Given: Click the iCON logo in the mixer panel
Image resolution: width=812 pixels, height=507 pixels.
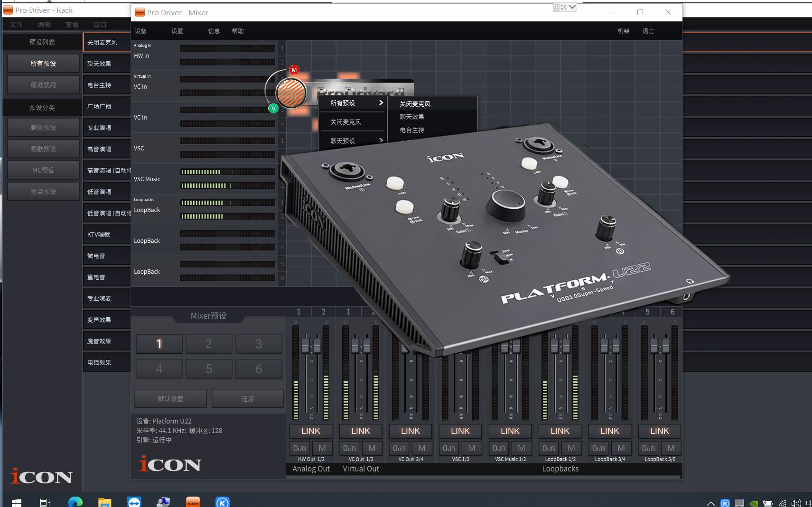Looking at the screenshot, I should point(171,464).
